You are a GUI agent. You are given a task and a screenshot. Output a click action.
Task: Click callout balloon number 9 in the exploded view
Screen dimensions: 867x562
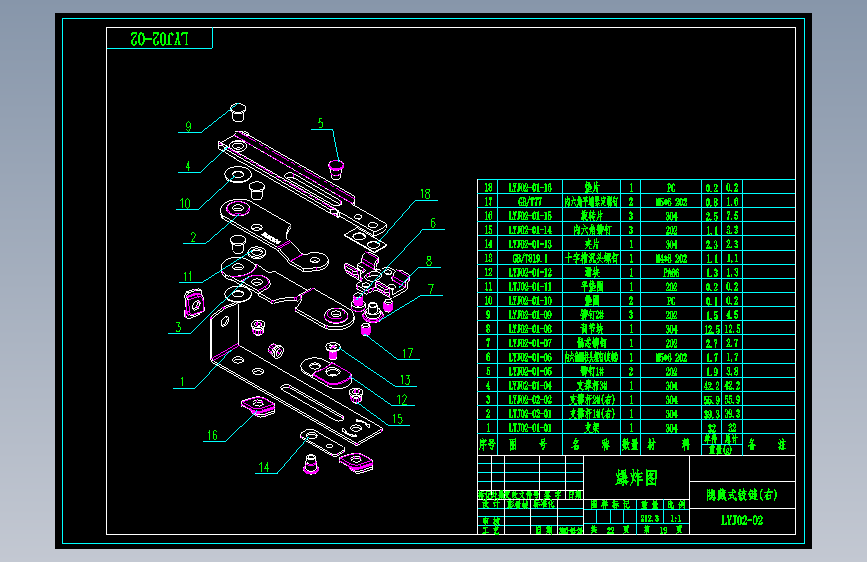[x=188, y=127]
